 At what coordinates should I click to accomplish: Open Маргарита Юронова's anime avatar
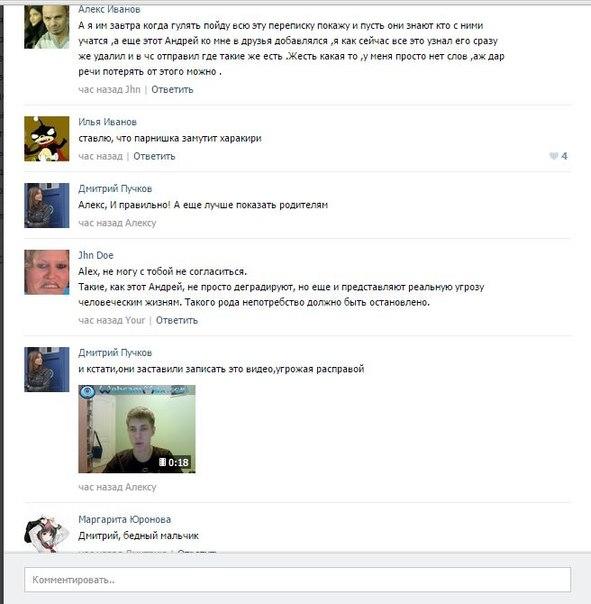[x=47, y=534]
